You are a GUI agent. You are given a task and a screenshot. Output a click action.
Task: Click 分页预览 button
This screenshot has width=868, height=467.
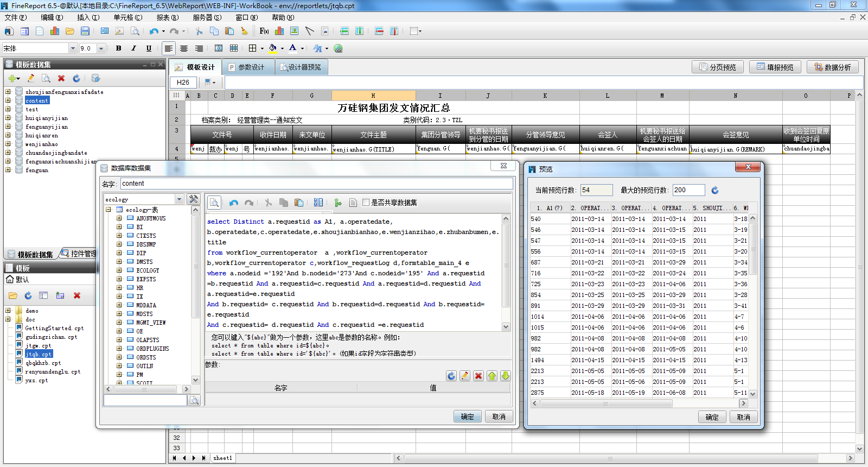click(x=718, y=67)
